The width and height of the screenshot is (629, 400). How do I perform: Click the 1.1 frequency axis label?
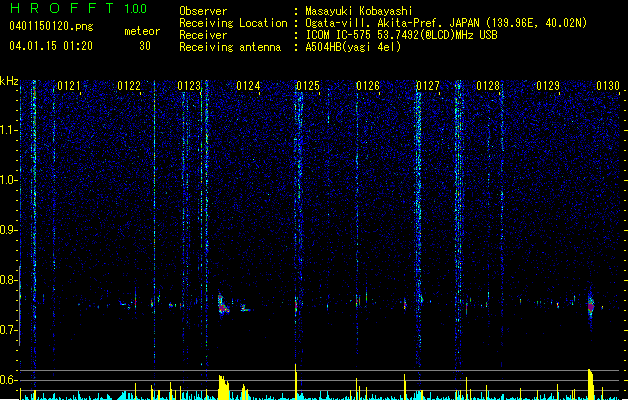pyautogui.click(x=9, y=130)
